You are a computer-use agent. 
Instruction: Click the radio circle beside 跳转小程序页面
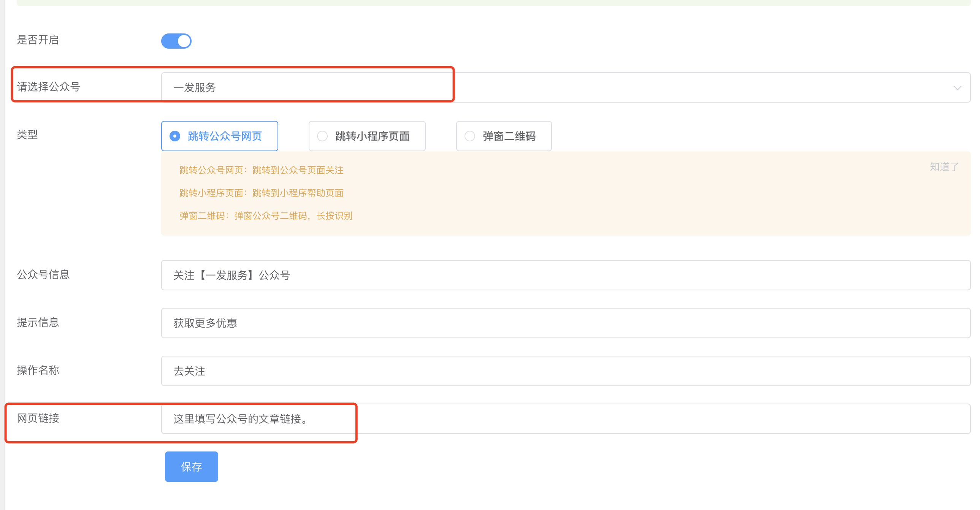(x=322, y=136)
